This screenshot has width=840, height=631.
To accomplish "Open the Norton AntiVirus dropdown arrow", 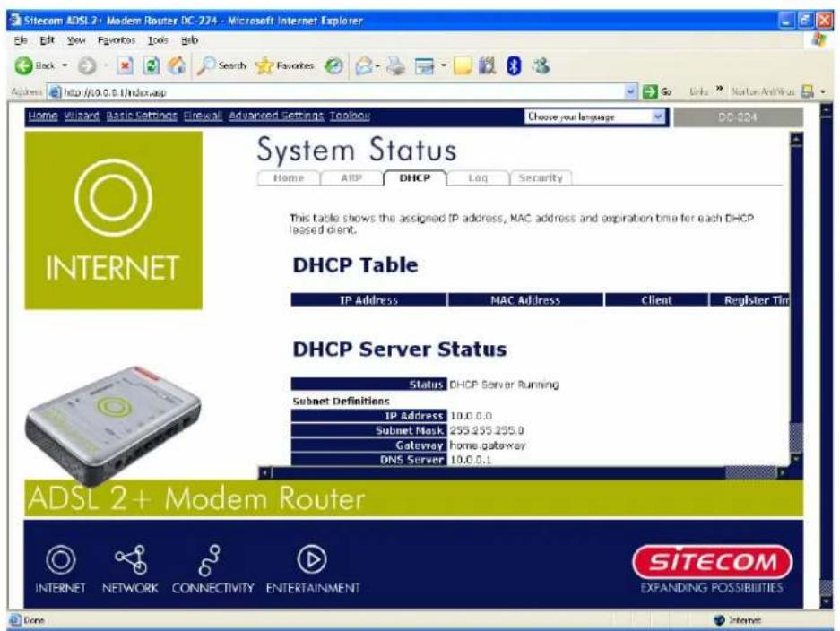I will pyautogui.click(x=823, y=92).
